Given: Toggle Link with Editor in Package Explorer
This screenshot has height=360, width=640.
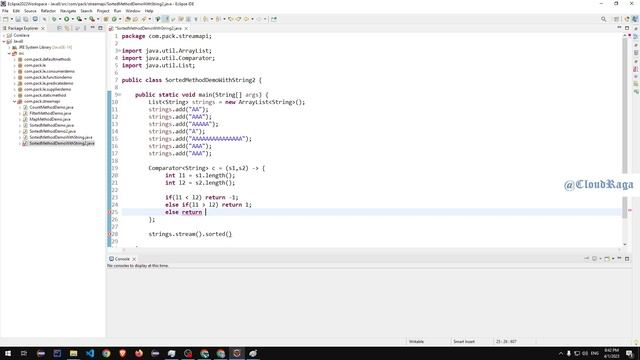Looking at the screenshot, I should pos(67,28).
